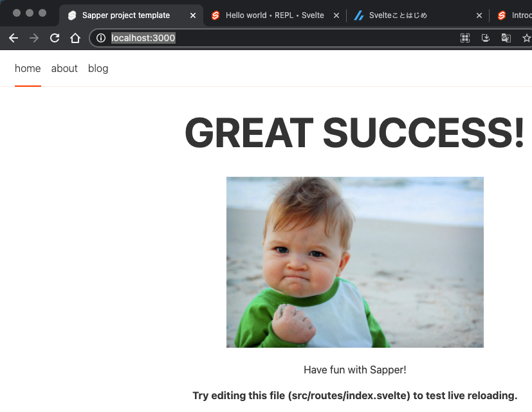Click the 'Have fun with Sapper!' caption
Screen dimensions: 532x412
355,370
